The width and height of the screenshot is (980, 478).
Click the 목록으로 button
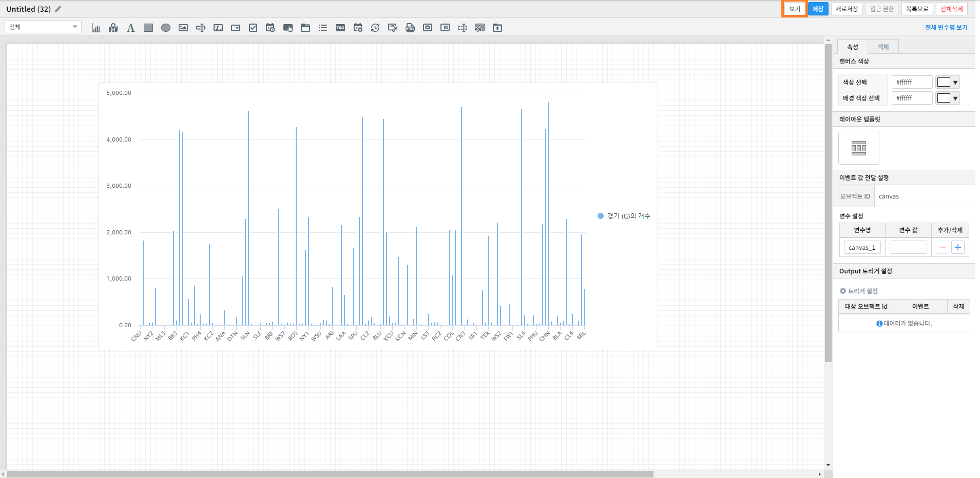click(x=917, y=9)
